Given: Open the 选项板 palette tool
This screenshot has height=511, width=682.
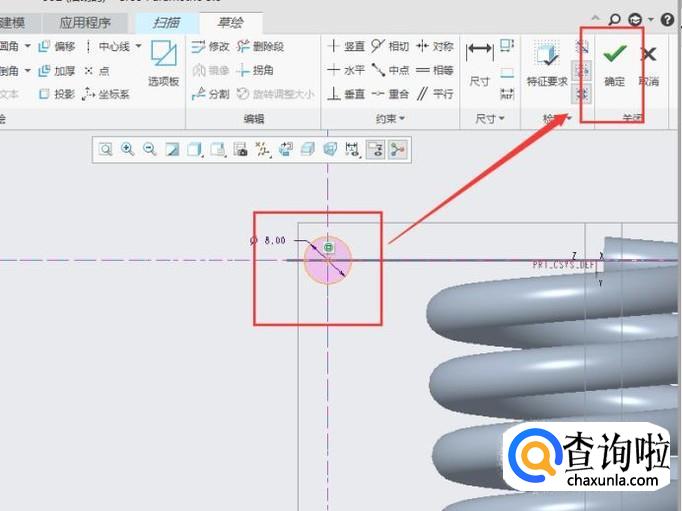Looking at the screenshot, I should [163, 63].
